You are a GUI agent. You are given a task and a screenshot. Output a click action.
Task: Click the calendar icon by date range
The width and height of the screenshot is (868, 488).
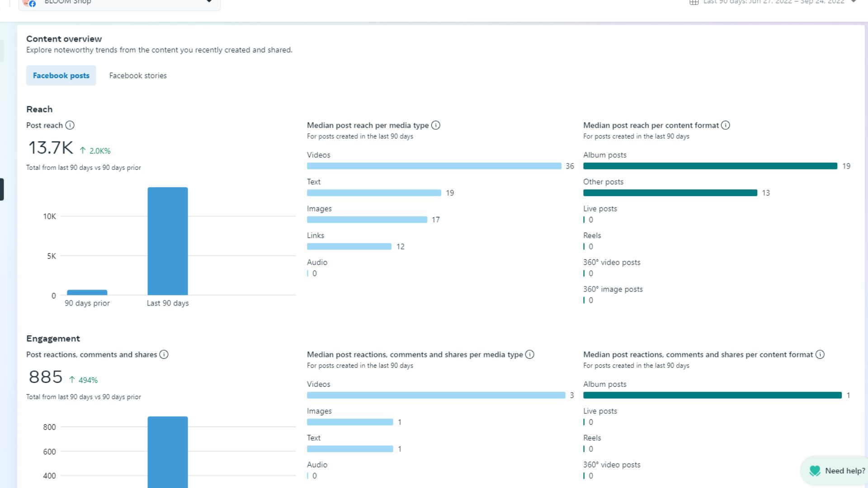click(694, 2)
